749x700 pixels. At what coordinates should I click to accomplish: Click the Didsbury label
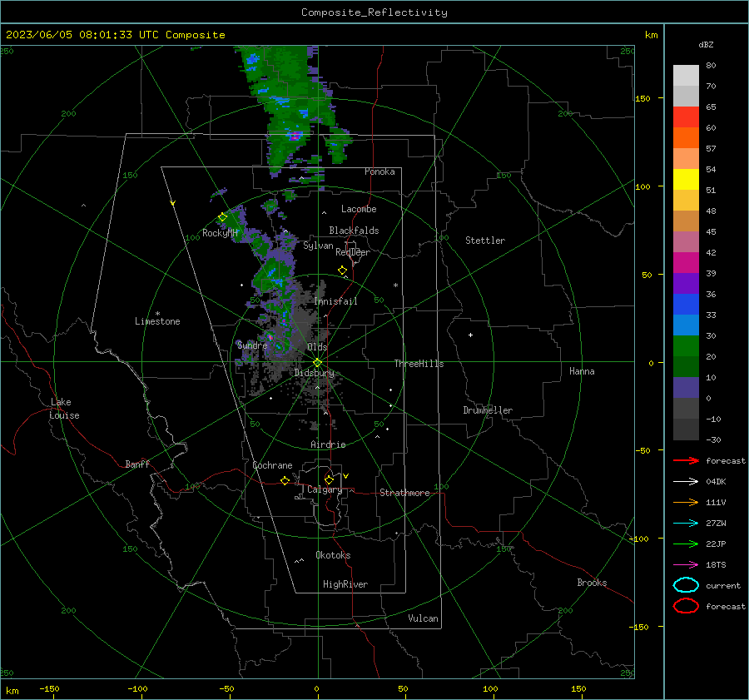[x=314, y=373]
